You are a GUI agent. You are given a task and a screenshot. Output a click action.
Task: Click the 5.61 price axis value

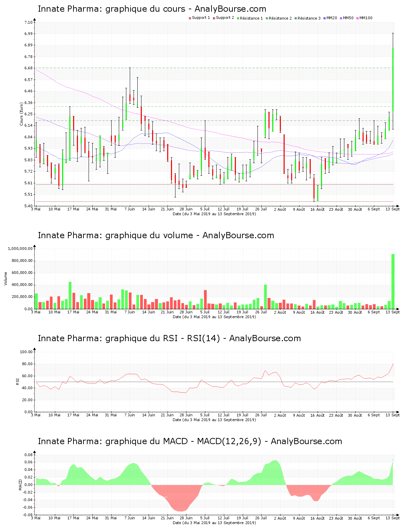28,183
